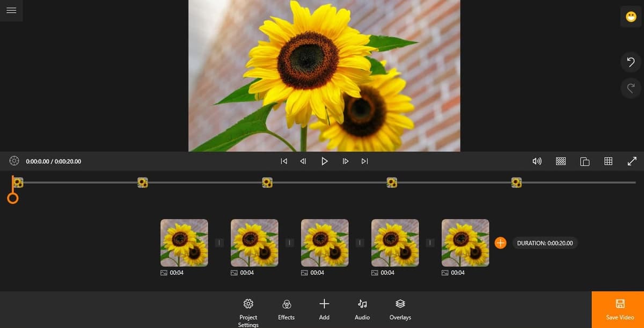Click the 0:00:0.00 / 0:00:20.00 timecode

[x=54, y=161]
